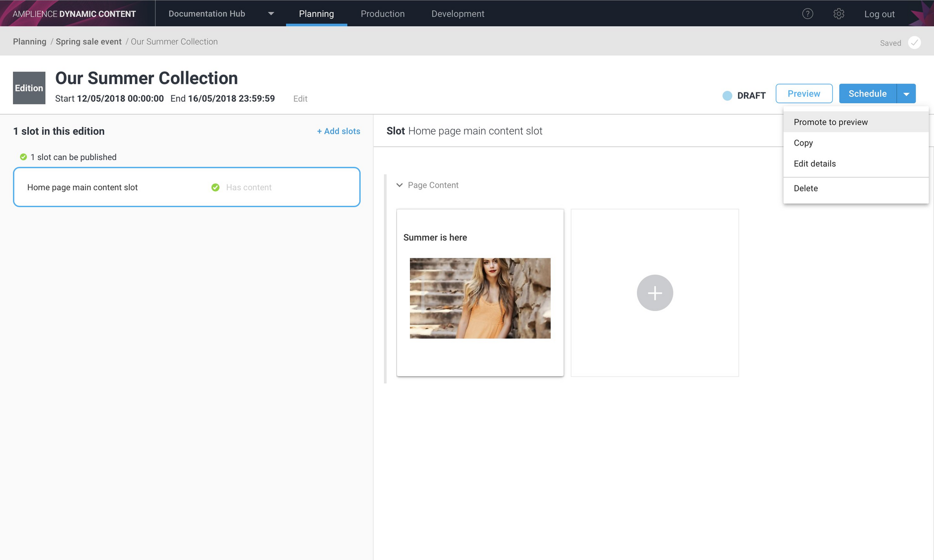Screen dimensions: 934x560
Task: Click the blue DRAFT status dot
Action: (727, 96)
